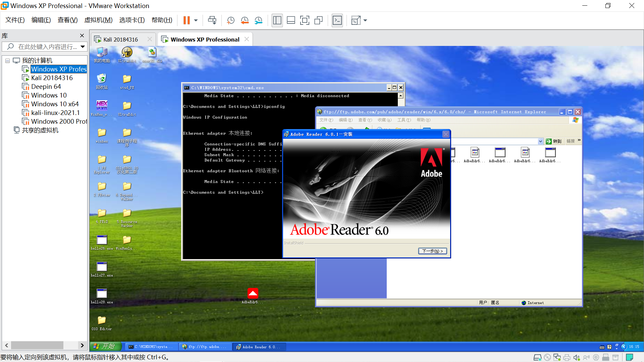The width and height of the screenshot is (644, 362).
Task: Open the snapshot manager icon
Action: 258,20
